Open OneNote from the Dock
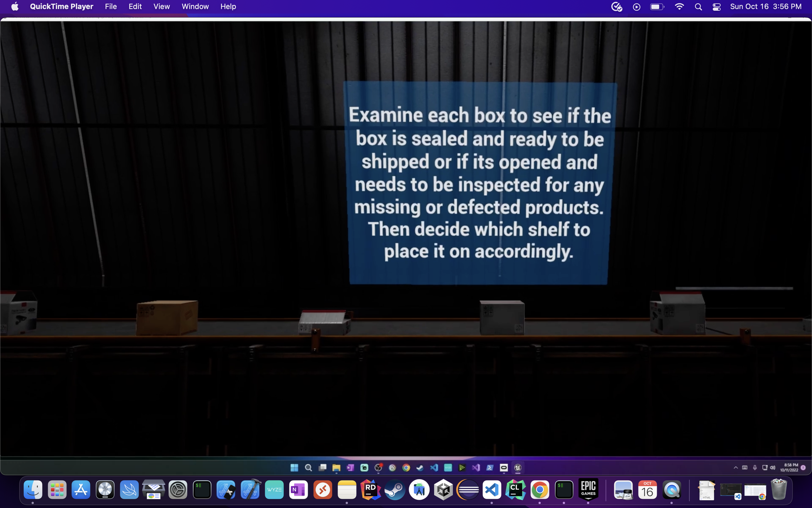812x508 pixels. point(299,490)
